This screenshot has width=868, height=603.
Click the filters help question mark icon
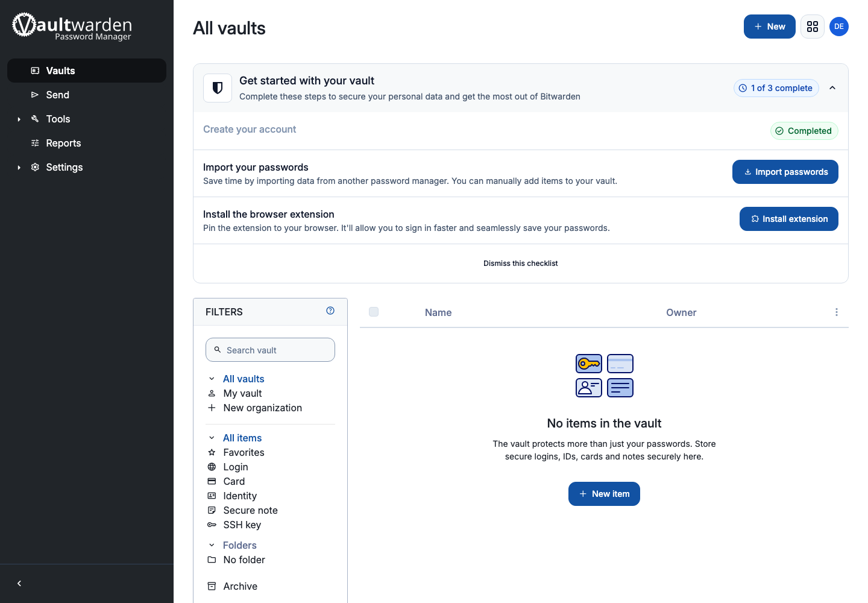point(330,311)
